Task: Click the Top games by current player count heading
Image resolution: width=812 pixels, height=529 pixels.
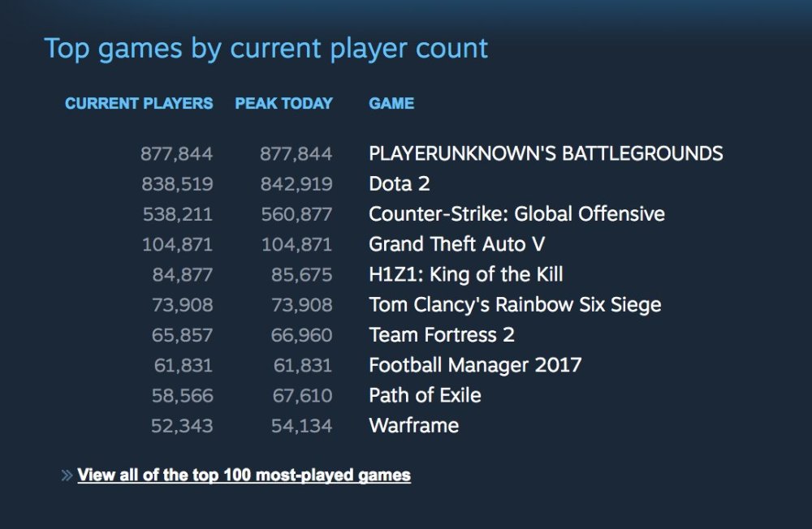Action: (x=266, y=49)
